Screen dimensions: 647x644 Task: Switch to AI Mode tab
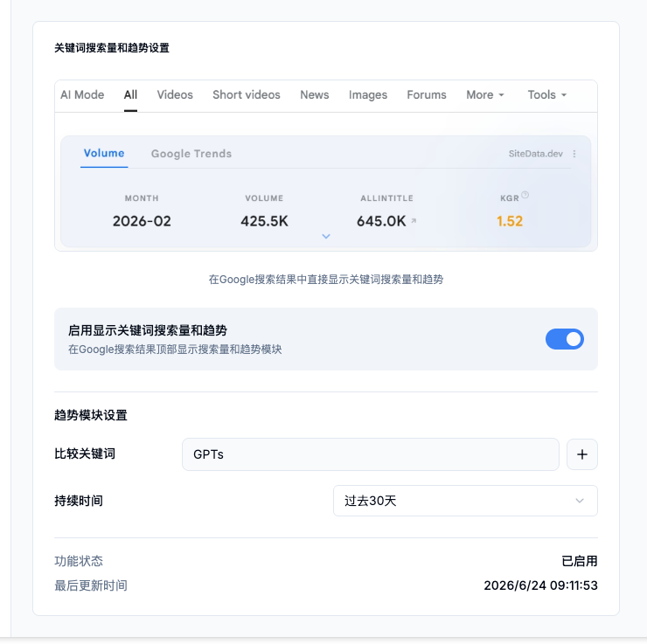click(x=82, y=95)
